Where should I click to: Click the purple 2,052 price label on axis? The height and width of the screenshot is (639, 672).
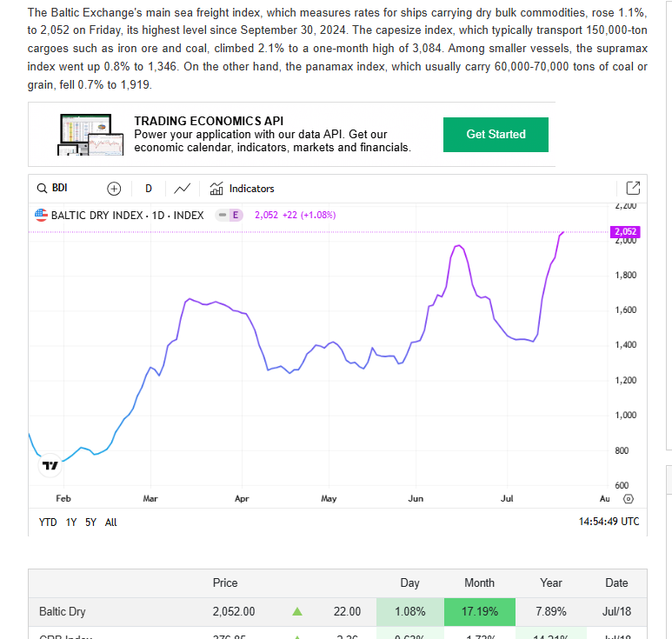click(625, 232)
